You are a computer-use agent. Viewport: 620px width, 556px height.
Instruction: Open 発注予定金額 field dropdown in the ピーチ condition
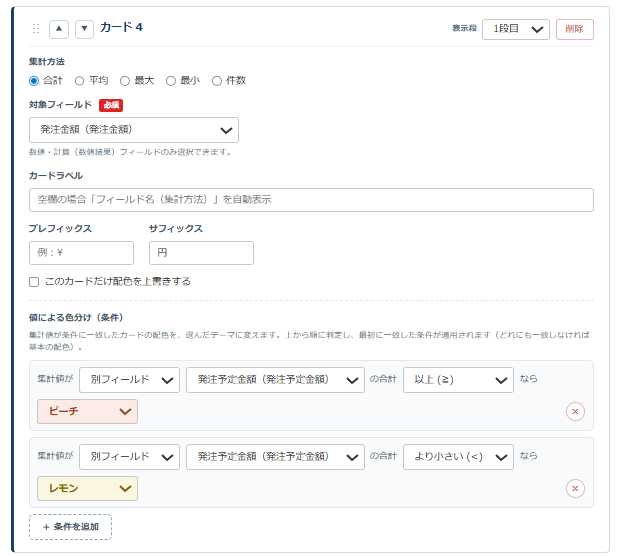275,380
